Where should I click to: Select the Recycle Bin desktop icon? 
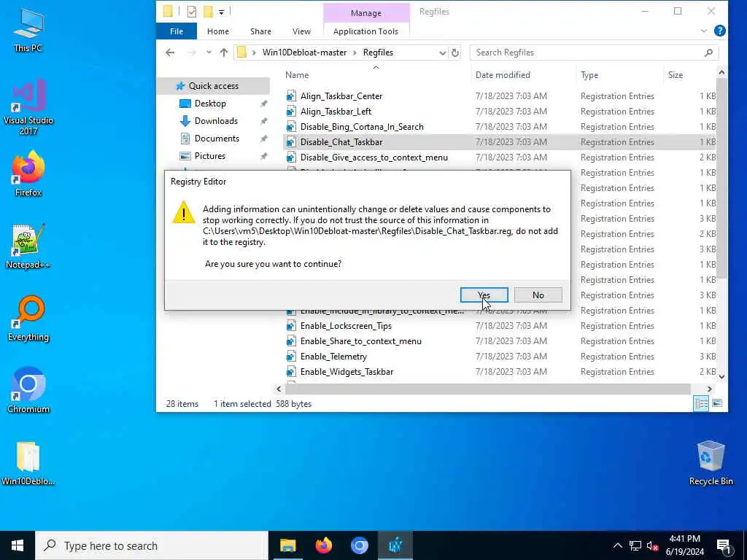coord(711,462)
